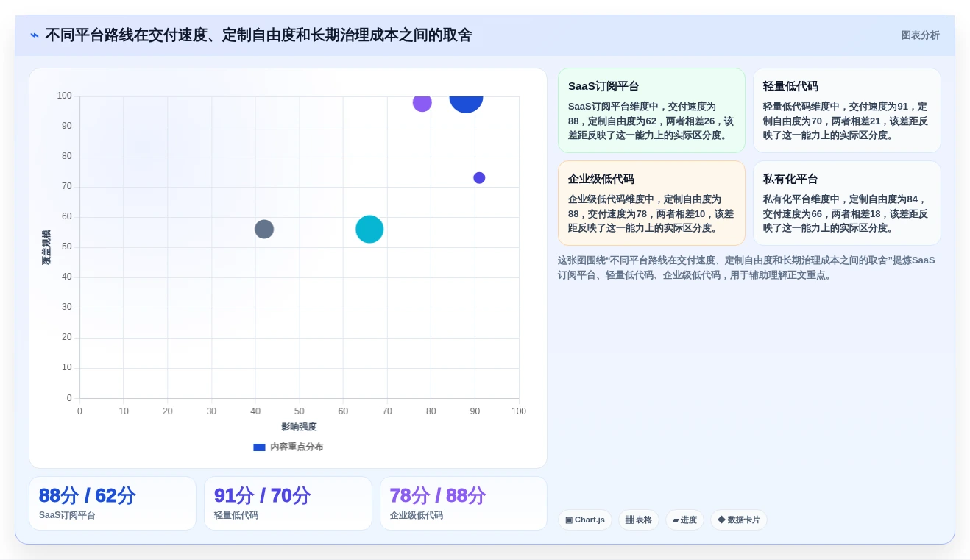Screen dimensions: 970x560
Task: Select the cyan bubble near value 66
Action: 369,230
